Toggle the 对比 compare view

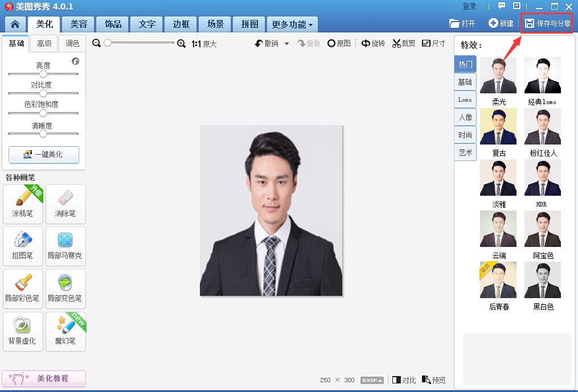[404, 380]
